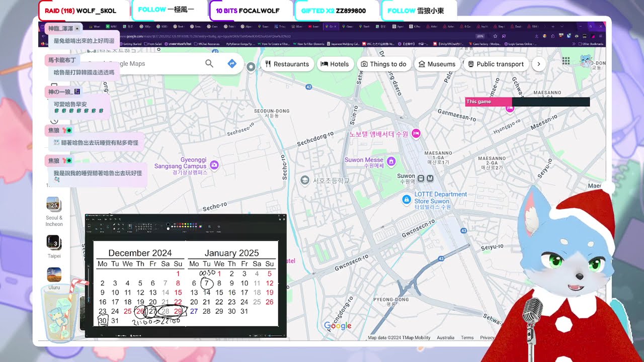The image size is (644, 362).
Task: Open Image Creator in Paint
Action: click(x=210, y=226)
